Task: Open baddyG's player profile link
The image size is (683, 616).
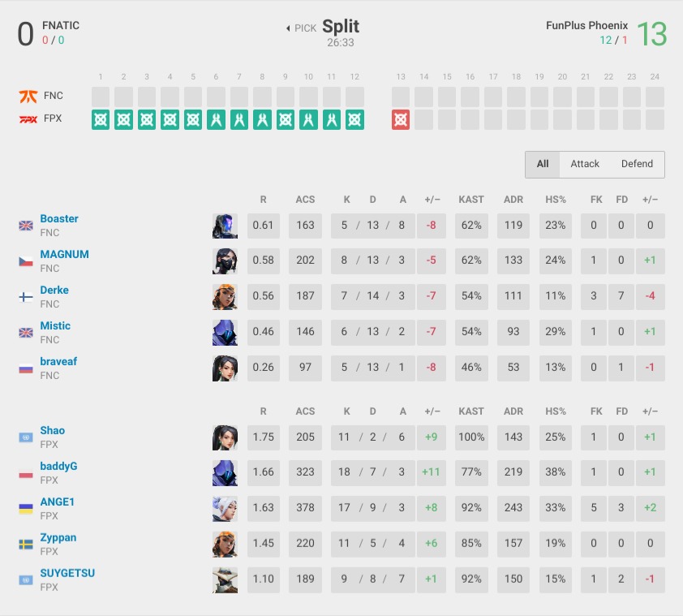Action: [x=58, y=466]
